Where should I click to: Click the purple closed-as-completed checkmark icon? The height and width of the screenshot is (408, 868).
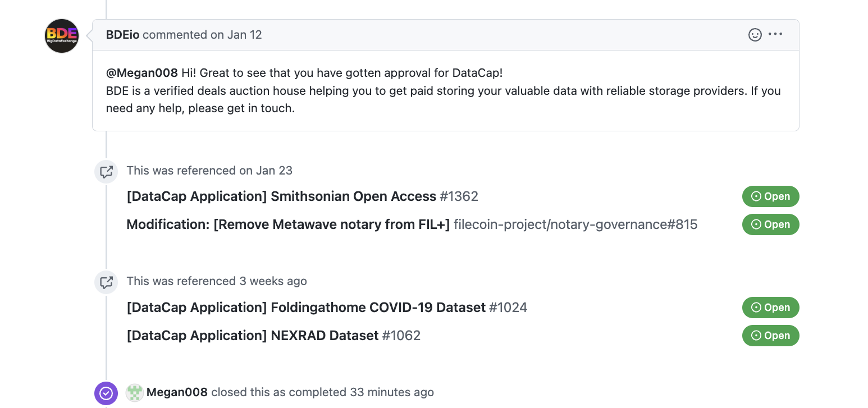click(106, 393)
